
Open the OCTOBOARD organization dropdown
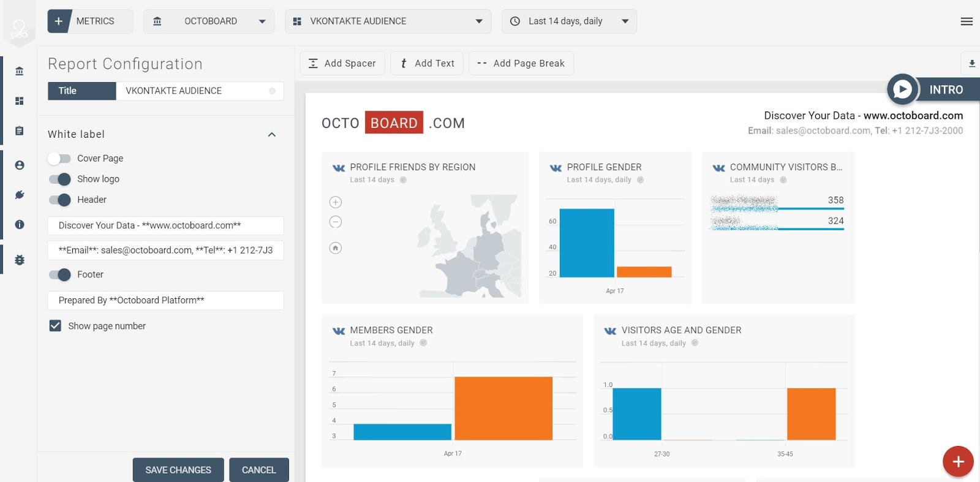tap(209, 21)
